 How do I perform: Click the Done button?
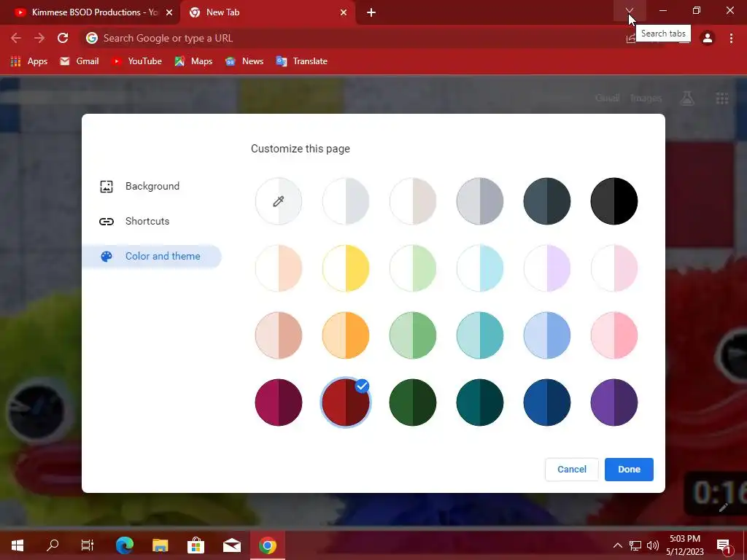point(629,470)
